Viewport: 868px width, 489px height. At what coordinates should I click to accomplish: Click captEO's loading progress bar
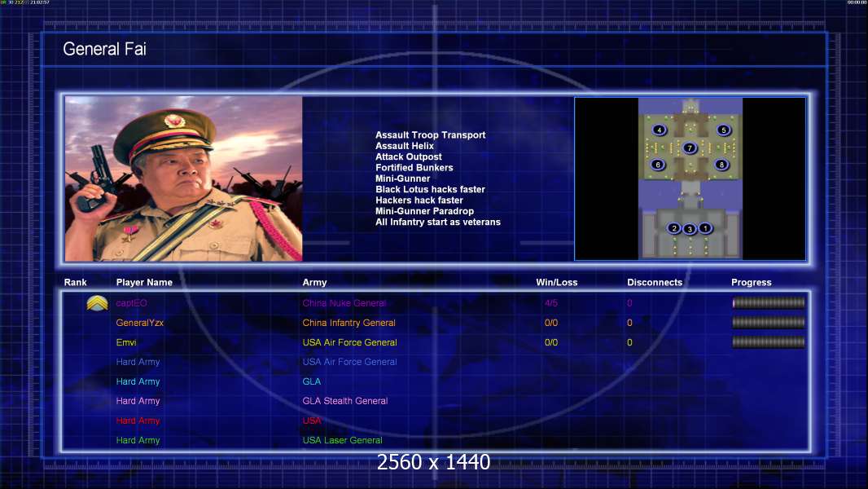pyautogui.click(x=769, y=303)
